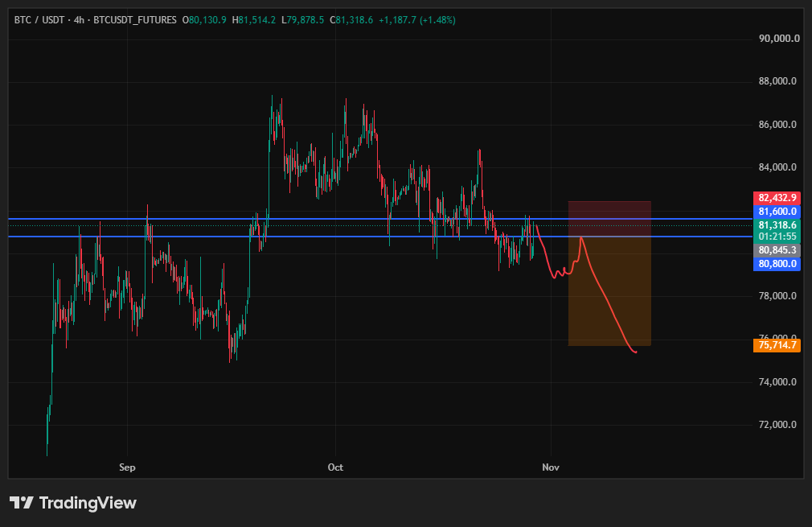Click the red 82,432.9 price tag
Screen dimensions: 812x527
[x=777, y=198]
